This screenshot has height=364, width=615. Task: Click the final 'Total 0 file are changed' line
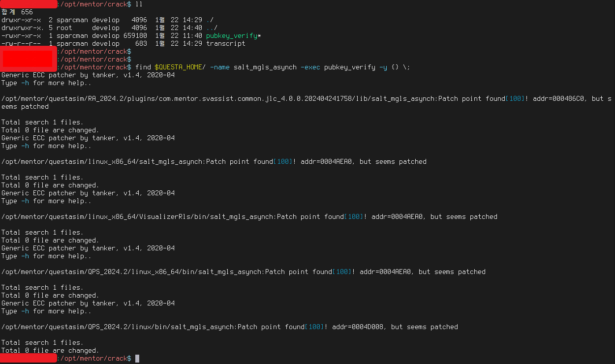pos(50,351)
